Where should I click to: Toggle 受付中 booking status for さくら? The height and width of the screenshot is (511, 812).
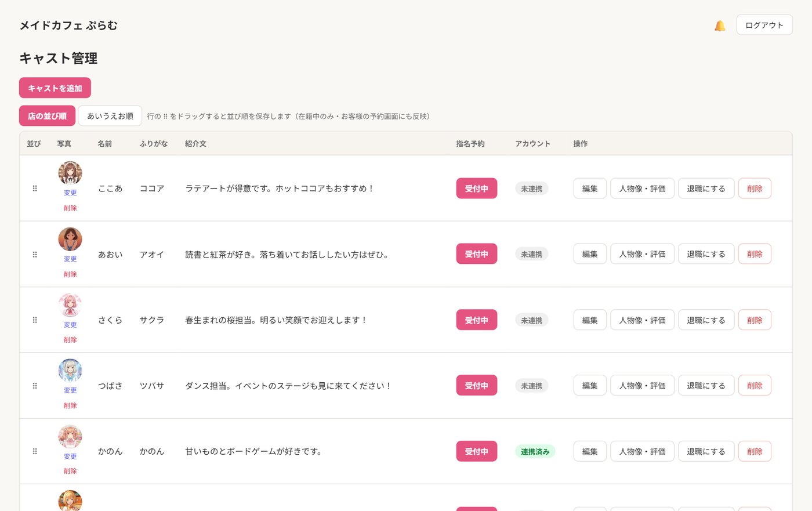point(477,320)
